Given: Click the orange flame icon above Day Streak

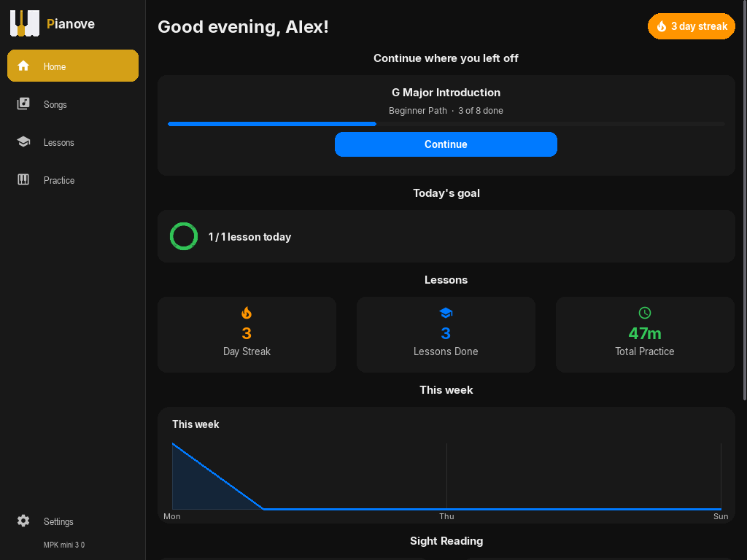Looking at the screenshot, I should (x=247, y=313).
